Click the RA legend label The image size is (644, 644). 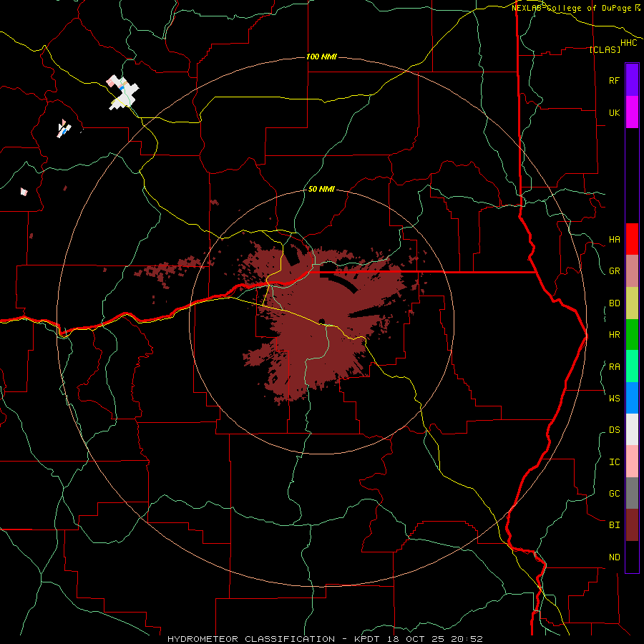tap(614, 367)
